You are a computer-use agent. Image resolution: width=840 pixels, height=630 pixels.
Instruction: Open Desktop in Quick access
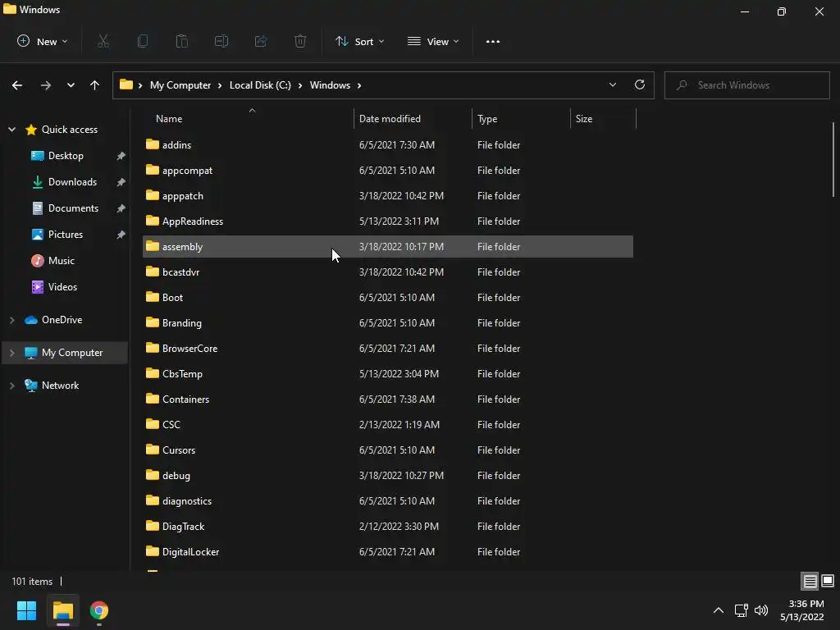tap(66, 156)
